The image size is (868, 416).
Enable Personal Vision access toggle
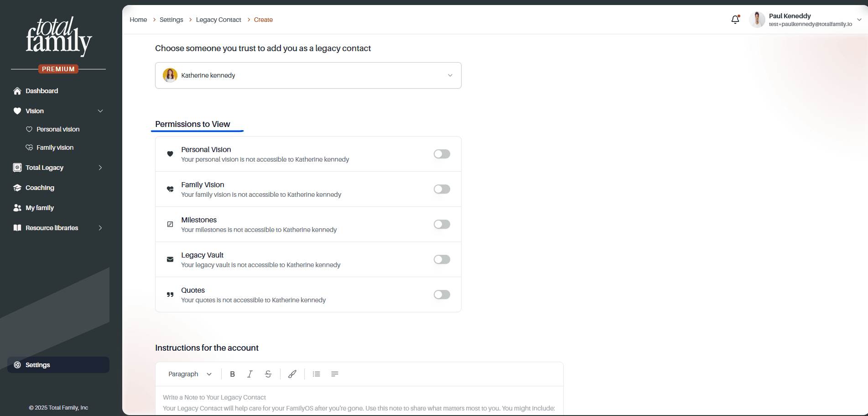coord(442,154)
